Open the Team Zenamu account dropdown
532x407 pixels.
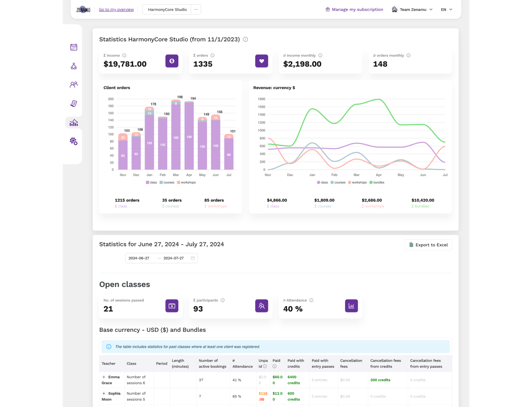(412, 10)
